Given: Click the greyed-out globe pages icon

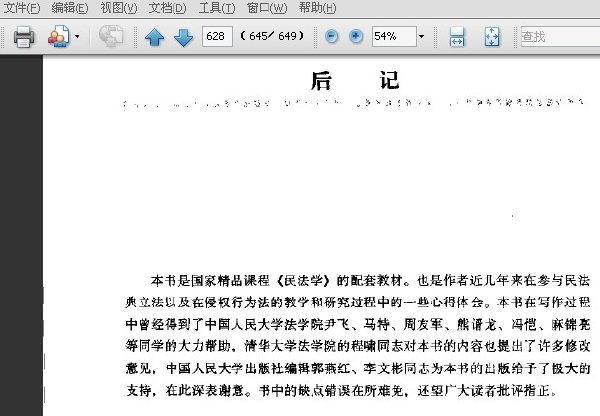Looking at the screenshot, I should pos(111,36).
